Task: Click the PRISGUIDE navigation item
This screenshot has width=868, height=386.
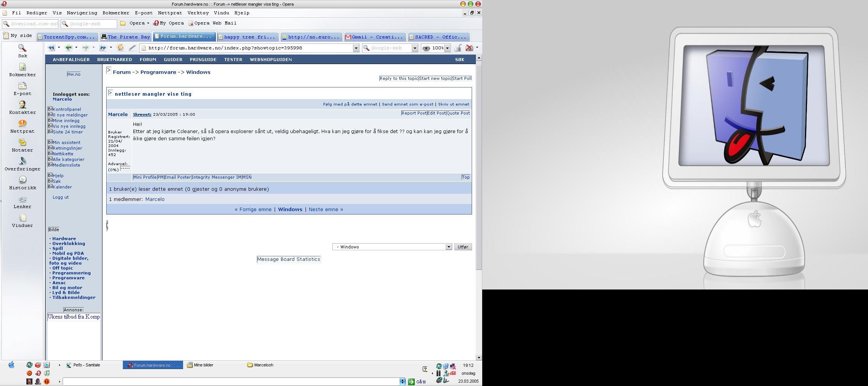Action: [x=203, y=60]
